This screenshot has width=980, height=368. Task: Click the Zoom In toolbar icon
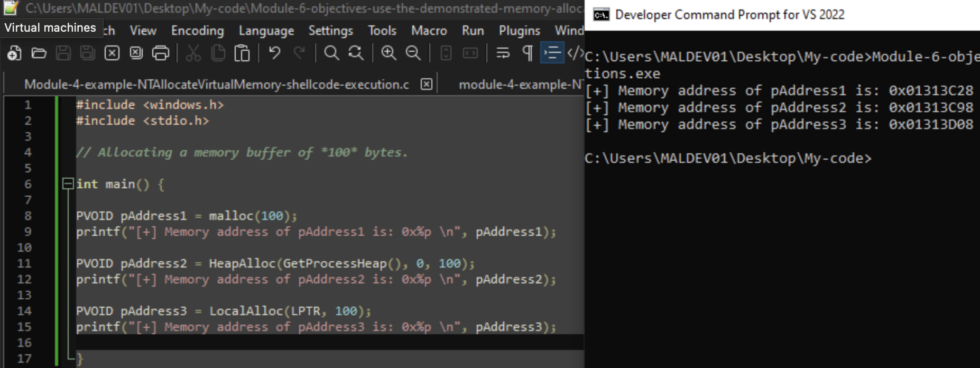tap(389, 53)
